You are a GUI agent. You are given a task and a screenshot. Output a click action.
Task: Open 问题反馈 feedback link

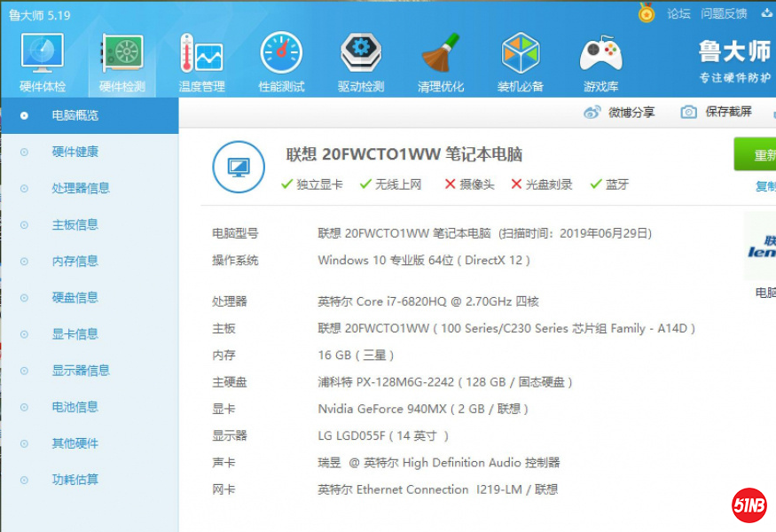[x=724, y=14]
